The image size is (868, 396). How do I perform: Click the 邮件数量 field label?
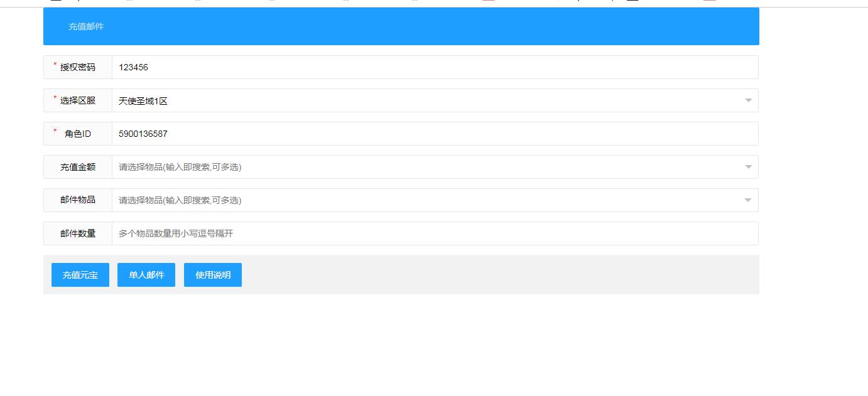coord(78,233)
